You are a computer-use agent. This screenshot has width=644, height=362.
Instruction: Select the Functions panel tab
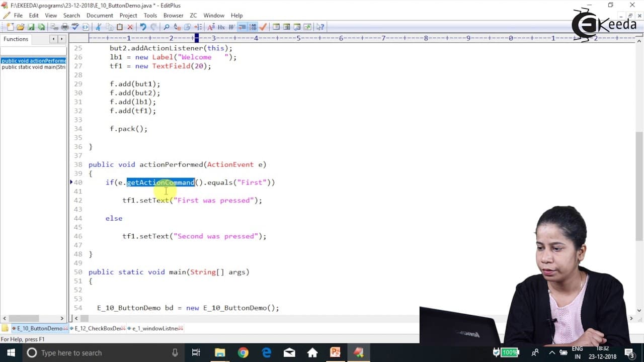pos(16,39)
